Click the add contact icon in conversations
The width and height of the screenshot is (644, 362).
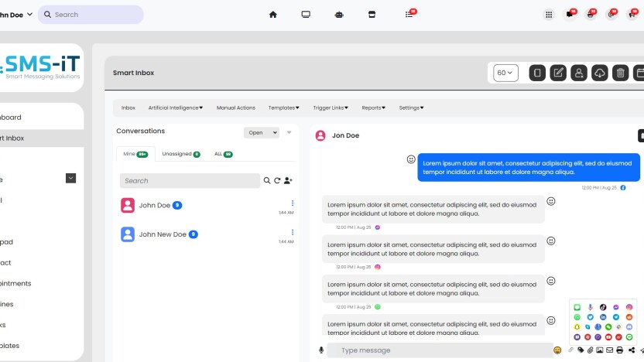288,180
